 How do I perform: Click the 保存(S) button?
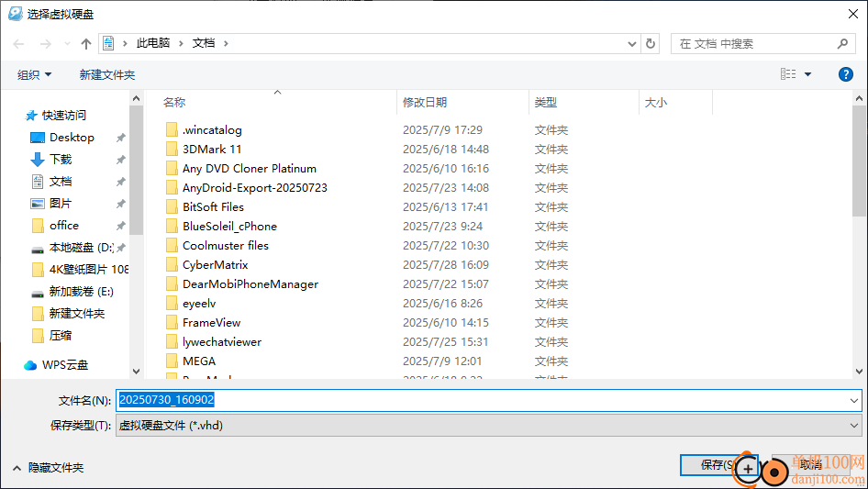click(x=718, y=464)
